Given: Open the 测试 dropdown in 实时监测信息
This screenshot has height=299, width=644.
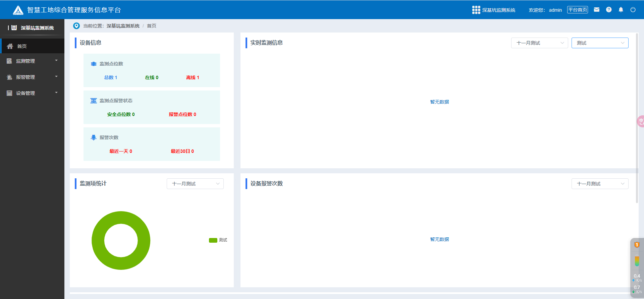Looking at the screenshot, I should (x=600, y=43).
